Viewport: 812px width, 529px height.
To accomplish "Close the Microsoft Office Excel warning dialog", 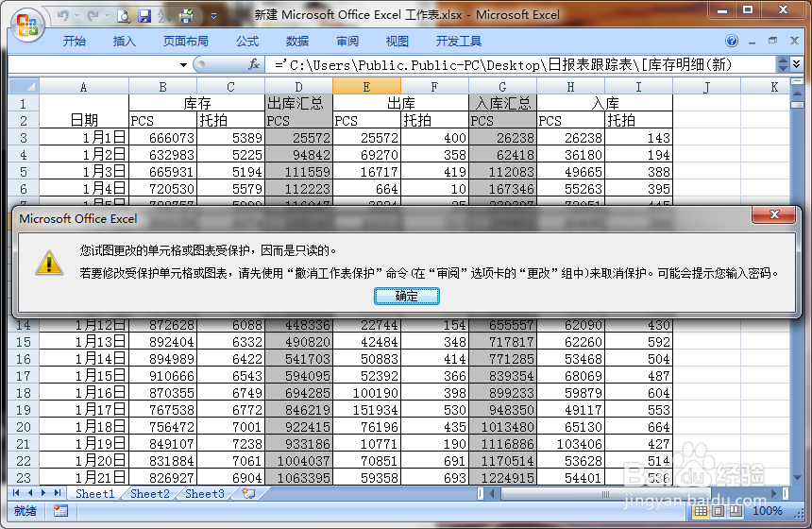I will pyautogui.click(x=774, y=214).
